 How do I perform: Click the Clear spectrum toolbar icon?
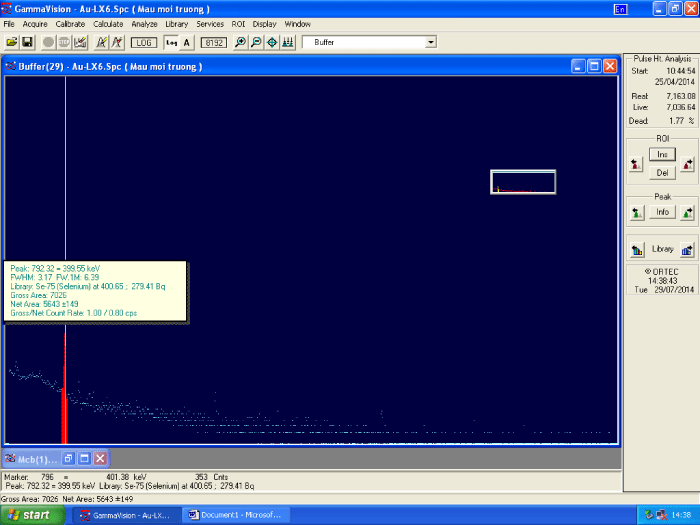point(80,42)
